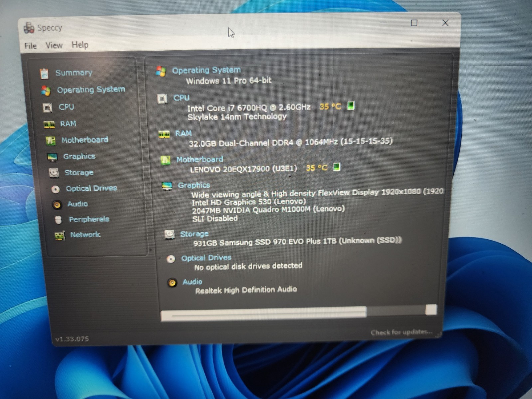Click the LENOVO 20EQX17900 text
The width and height of the screenshot is (532, 399).
click(243, 169)
